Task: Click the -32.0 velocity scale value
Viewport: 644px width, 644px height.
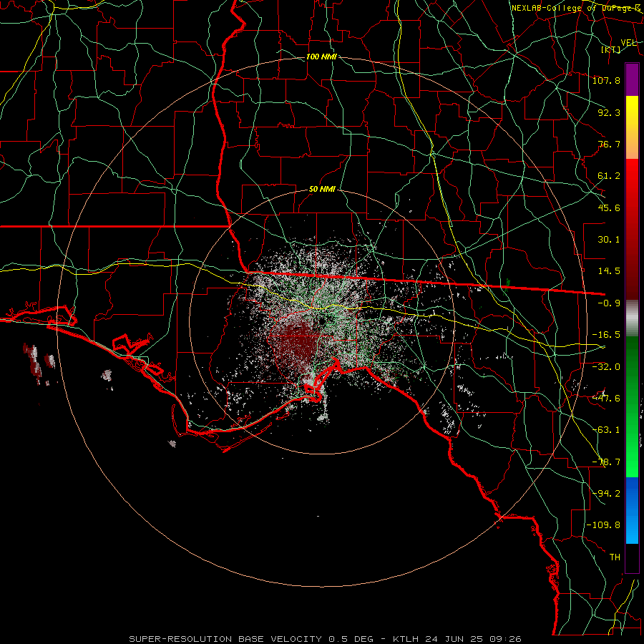Action: (606, 367)
